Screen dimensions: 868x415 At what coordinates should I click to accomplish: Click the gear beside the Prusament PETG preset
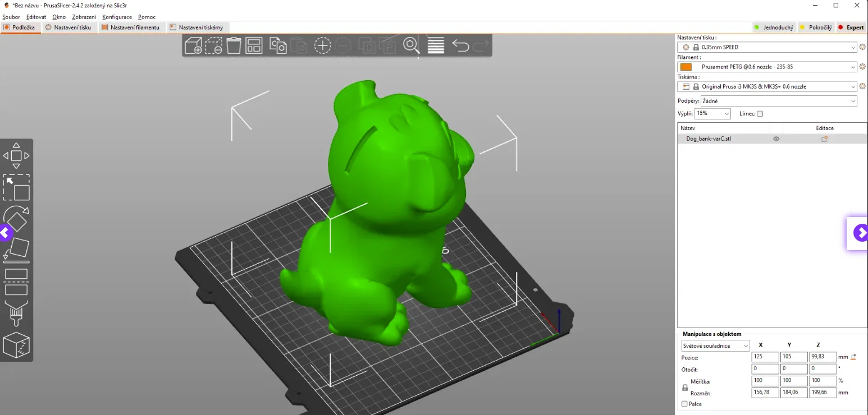point(862,67)
